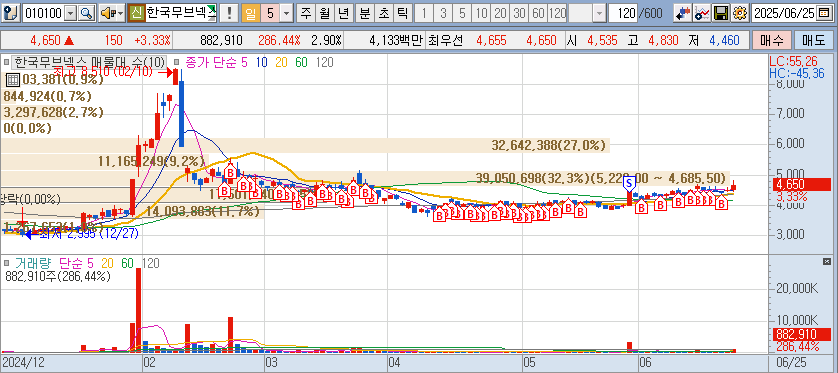Select interval preset 120
The image size is (838, 373).
(x=557, y=13)
